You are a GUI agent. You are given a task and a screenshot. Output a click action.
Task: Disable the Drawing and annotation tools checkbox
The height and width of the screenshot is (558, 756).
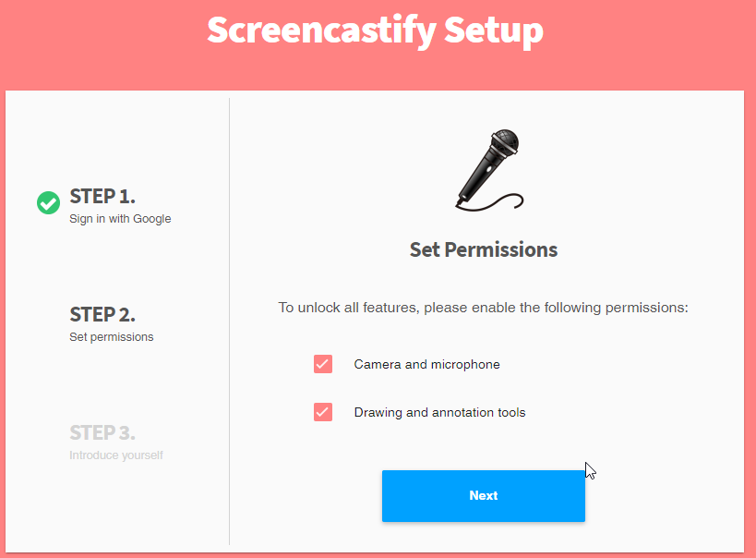[322, 412]
